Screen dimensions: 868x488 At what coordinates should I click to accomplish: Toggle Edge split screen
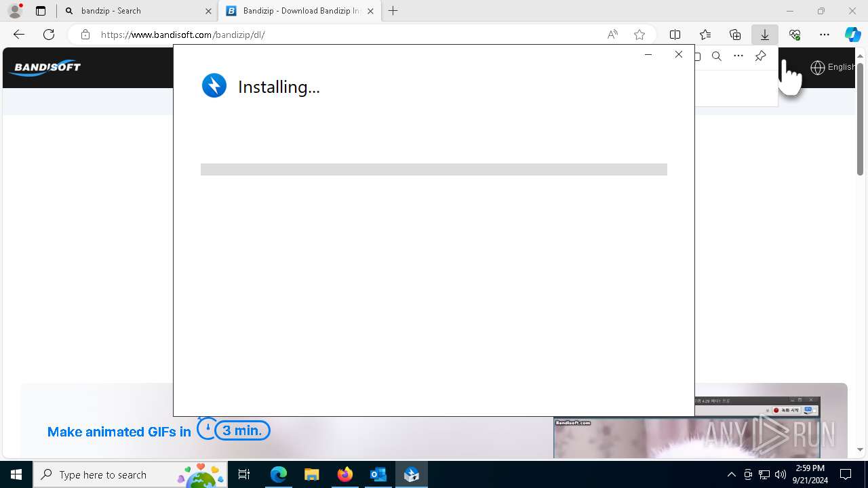pyautogui.click(x=675, y=35)
